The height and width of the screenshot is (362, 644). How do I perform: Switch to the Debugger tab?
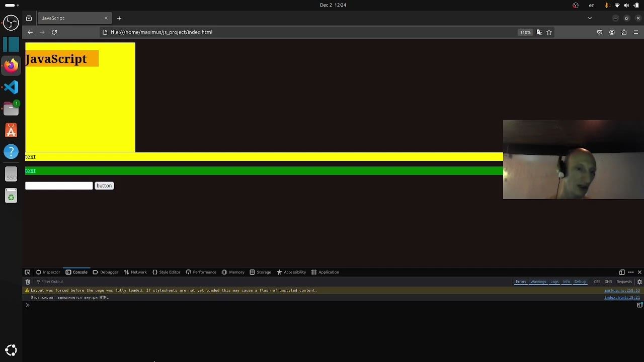[105, 272]
